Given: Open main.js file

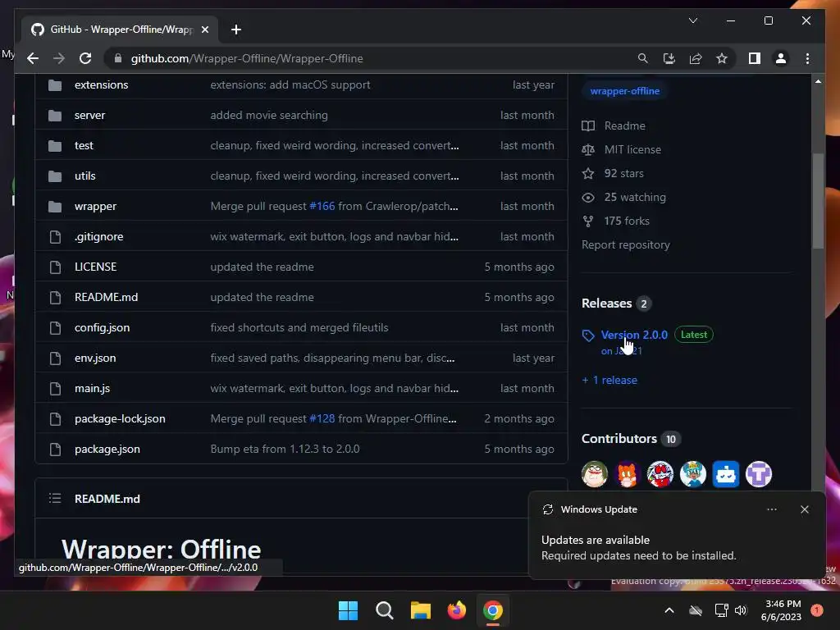Looking at the screenshot, I should click(92, 388).
